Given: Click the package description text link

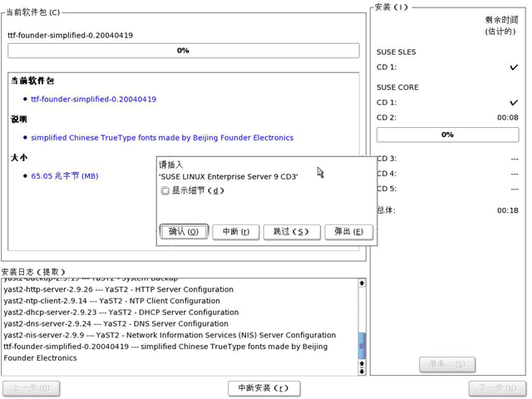Looking at the screenshot, I should 162,138.
